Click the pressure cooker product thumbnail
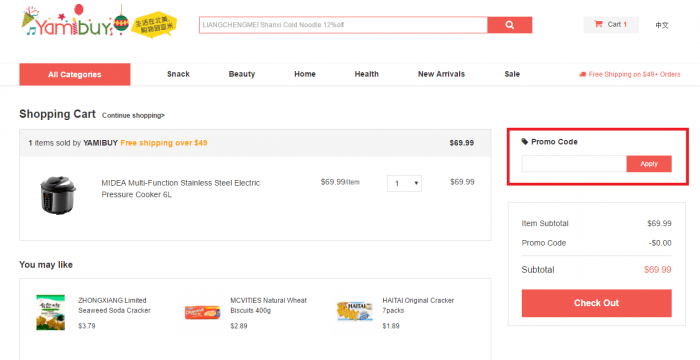Viewport: 700px width, 360px height. click(58, 195)
